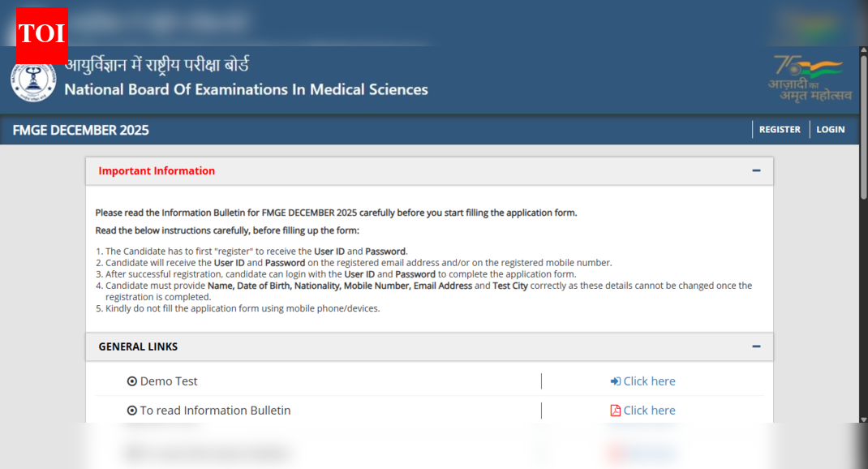Collapse the Important Information section
Viewport: 868px width, 469px height.
pyautogui.click(x=756, y=170)
